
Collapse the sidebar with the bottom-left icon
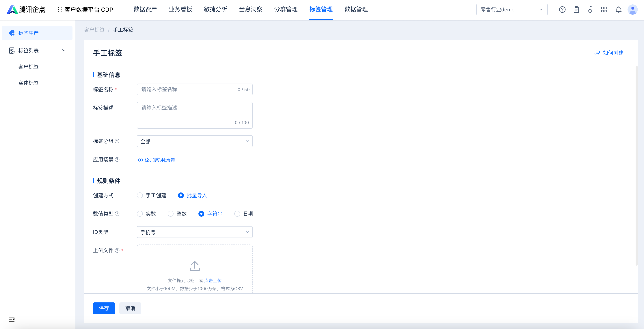pos(12,319)
